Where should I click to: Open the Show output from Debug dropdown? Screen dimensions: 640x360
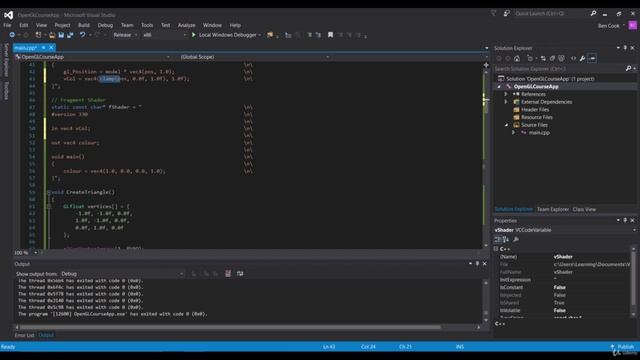[122, 274]
